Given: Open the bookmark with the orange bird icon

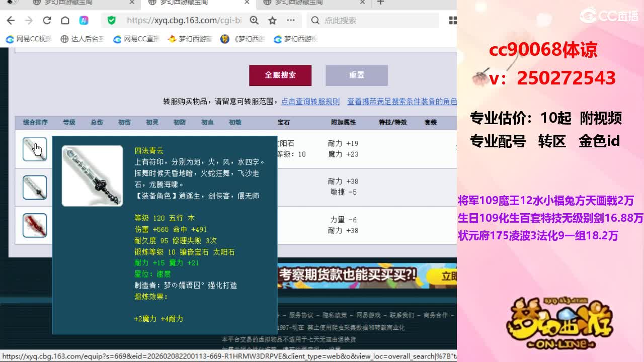Looking at the screenshot, I should 190,39.
